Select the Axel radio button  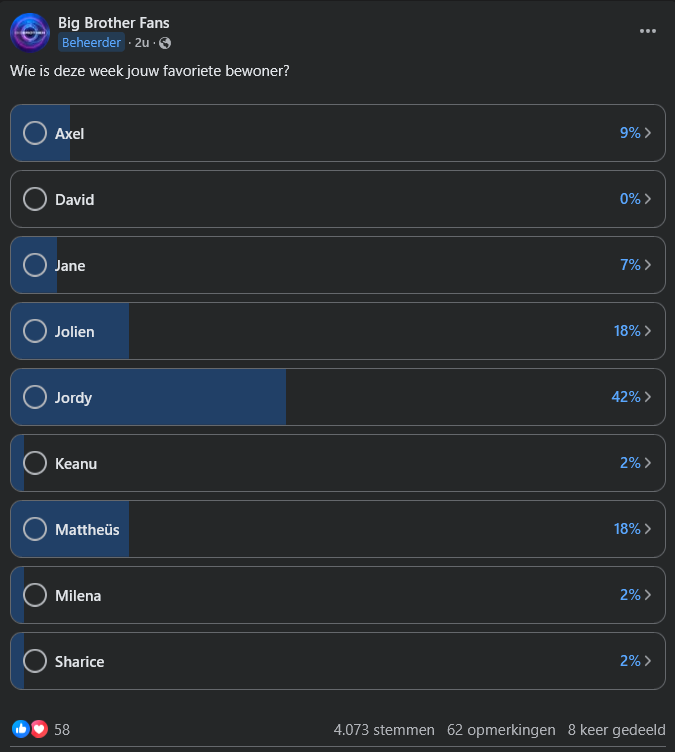click(35, 133)
